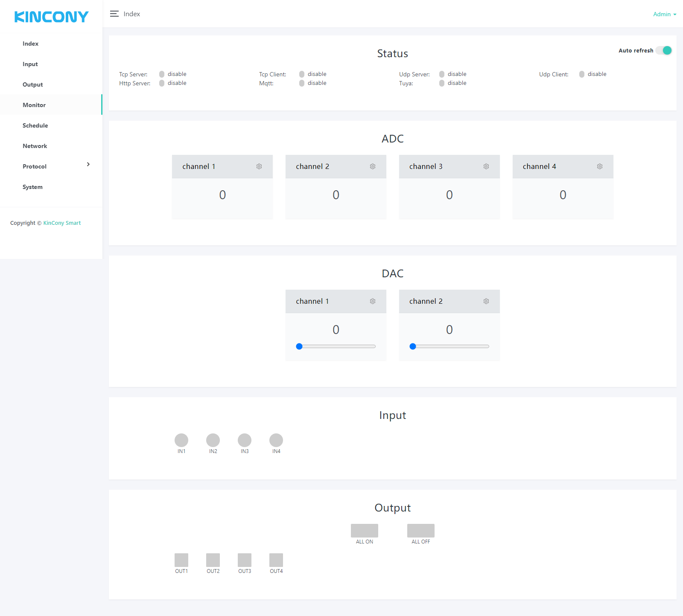Open DAC channel 1 settings gear
Screen dimensions: 683x616
[x=373, y=301]
